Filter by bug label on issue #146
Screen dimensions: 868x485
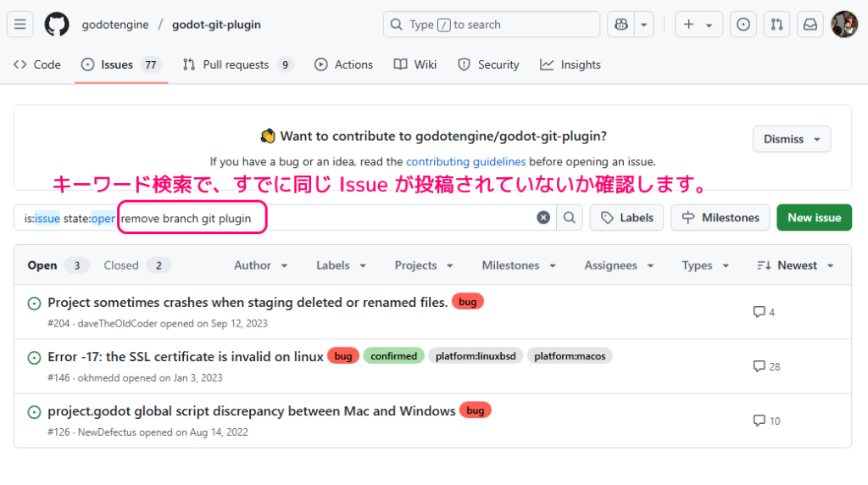[x=343, y=356]
